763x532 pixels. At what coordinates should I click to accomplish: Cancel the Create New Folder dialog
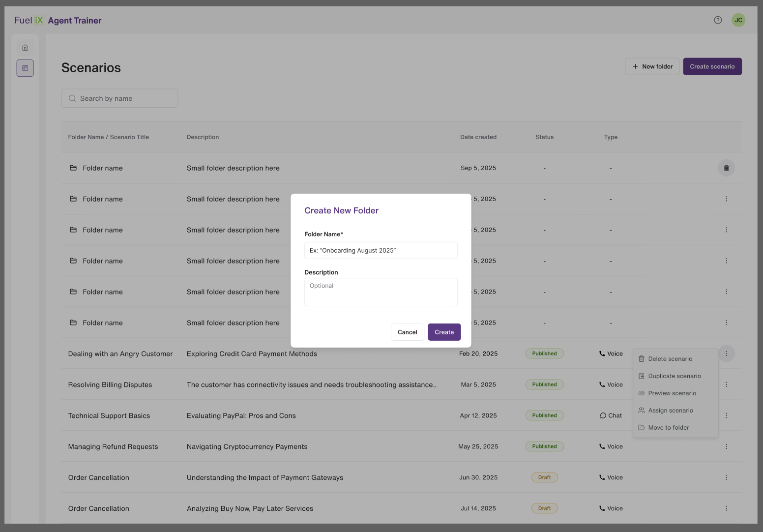pos(407,332)
